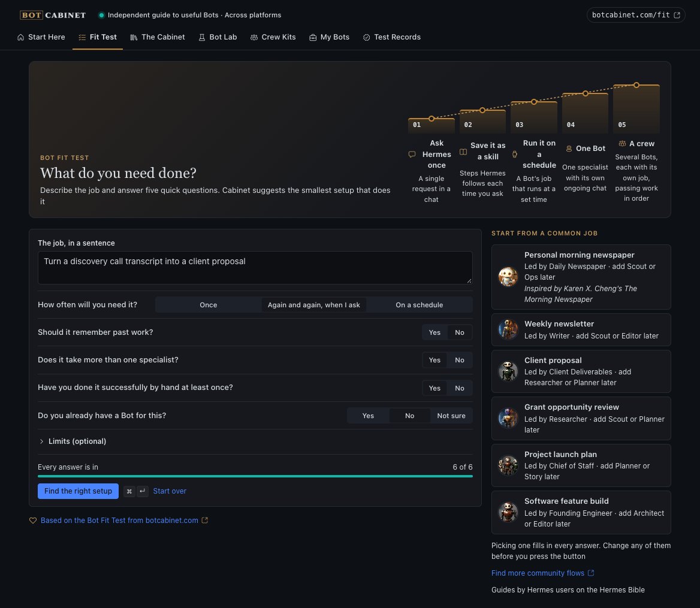Click the briefcase icon beside My Bots
The height and width of the screenshot is (608, 700).
(313, 38)
